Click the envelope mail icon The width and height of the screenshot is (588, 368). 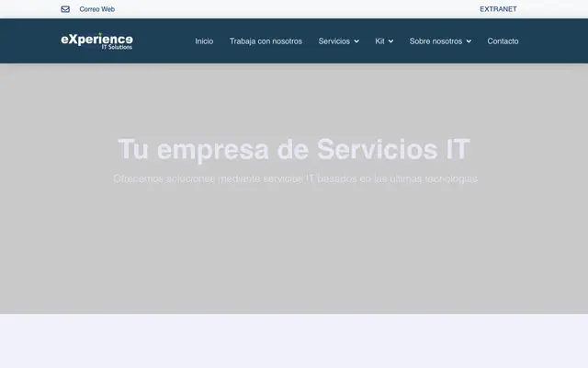[65, 9]
